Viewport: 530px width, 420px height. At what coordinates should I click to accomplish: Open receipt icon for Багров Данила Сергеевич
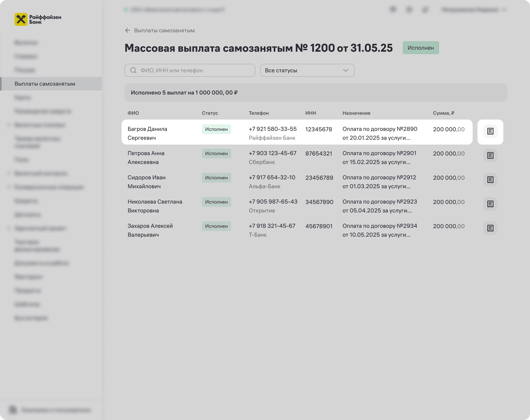pyautogui.click(x=490, y=131)
